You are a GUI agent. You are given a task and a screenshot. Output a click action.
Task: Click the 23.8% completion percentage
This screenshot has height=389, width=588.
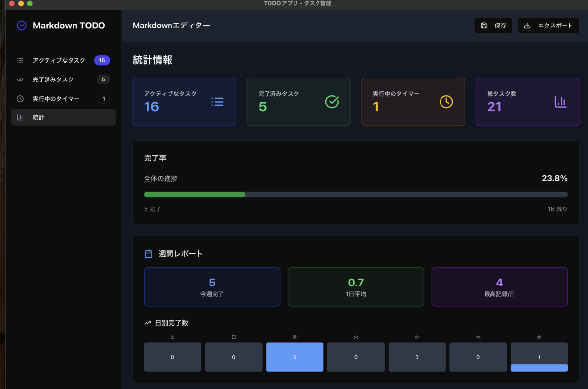[555, 178]
